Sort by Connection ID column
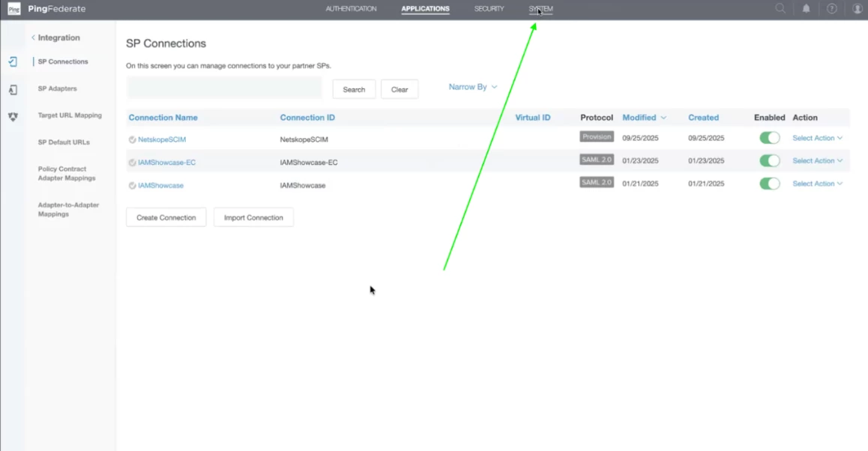 (x=307, y=118)
